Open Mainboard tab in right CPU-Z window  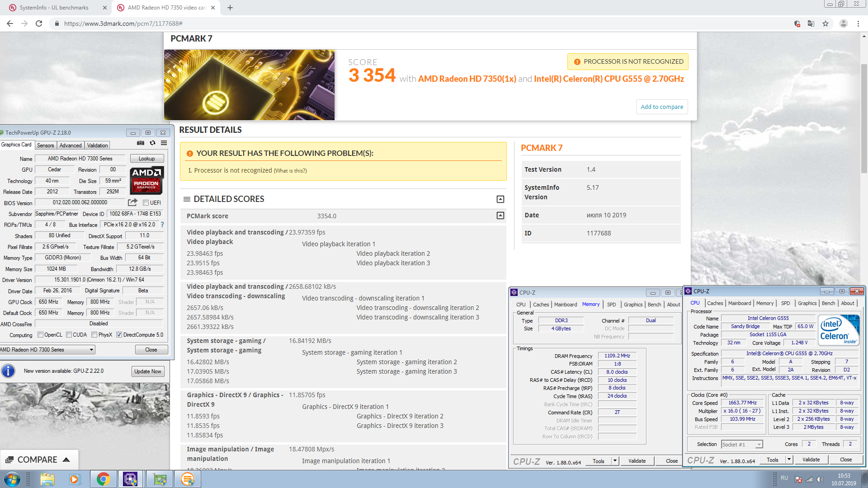740,303
